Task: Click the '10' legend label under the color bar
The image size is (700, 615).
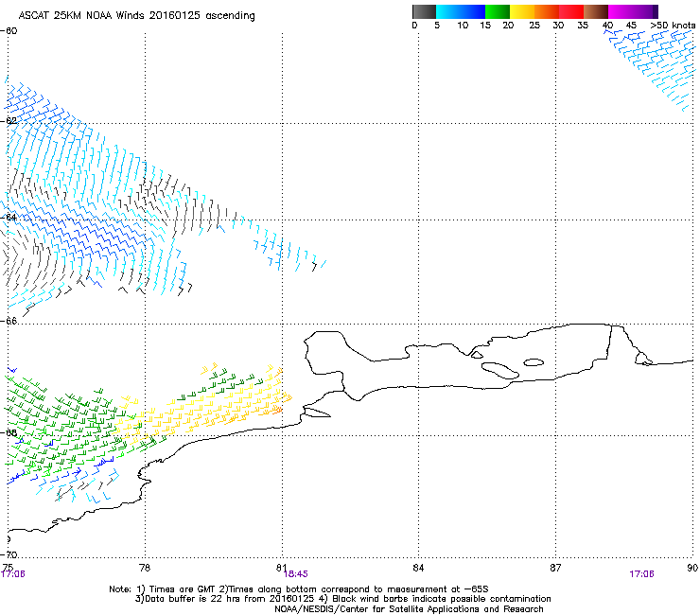Action: point(463,26)
